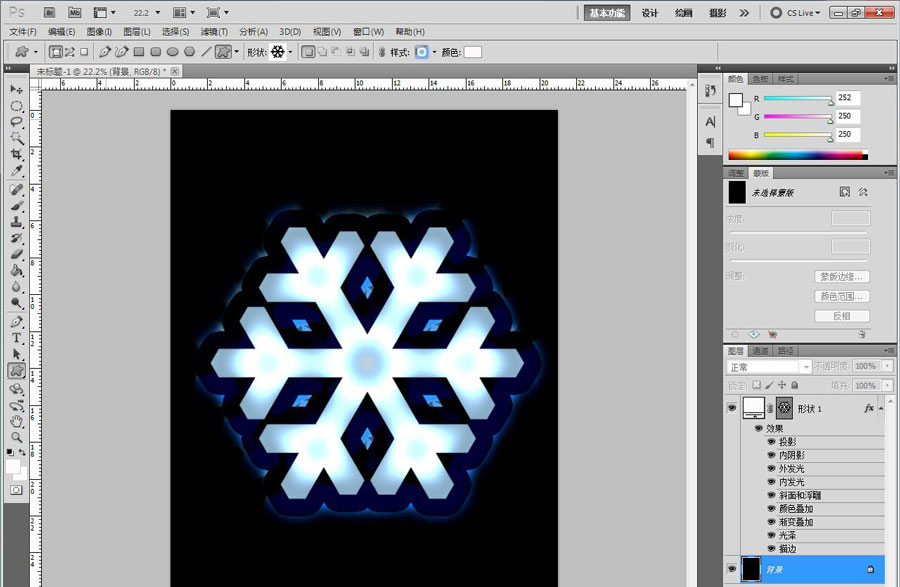The image size is (900, 587).
Task: Choose the Type (T) tool
Action: click(17, 338)
